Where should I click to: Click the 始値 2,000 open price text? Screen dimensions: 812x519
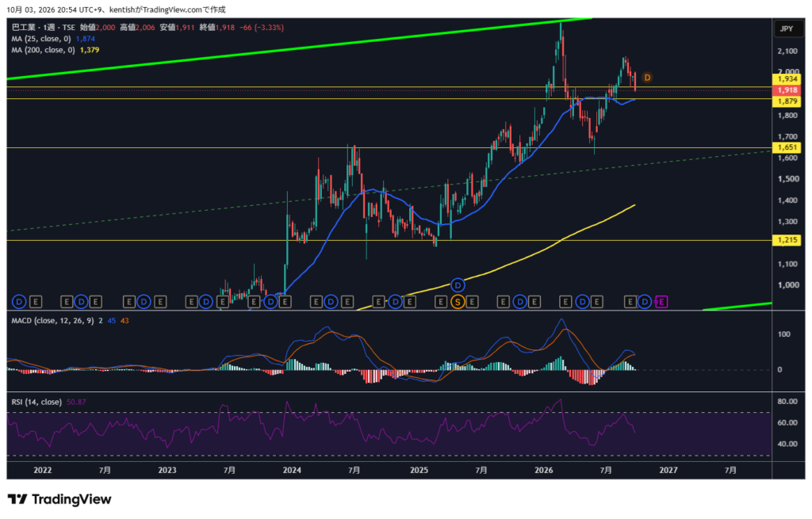click(x=98, y=28)
